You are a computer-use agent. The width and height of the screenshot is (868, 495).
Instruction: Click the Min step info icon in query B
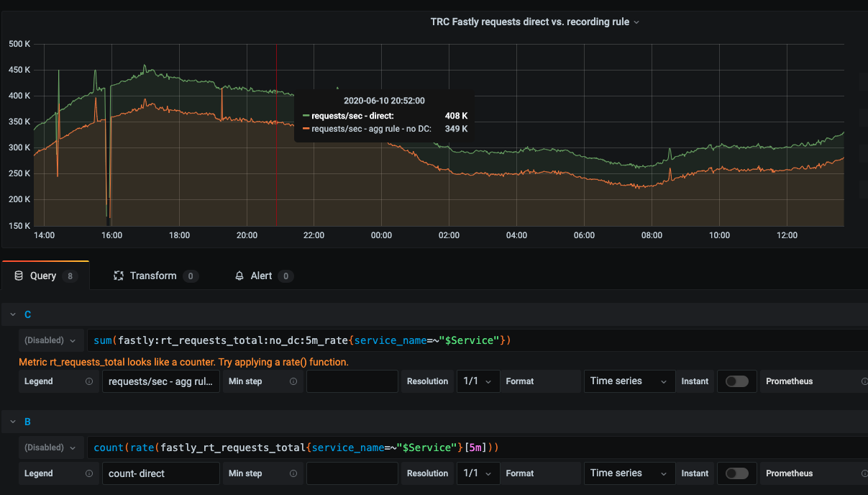[293, 473]
